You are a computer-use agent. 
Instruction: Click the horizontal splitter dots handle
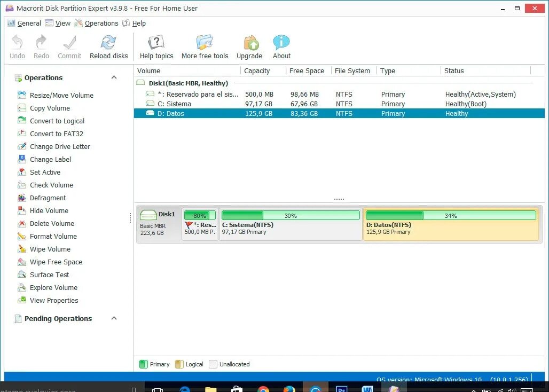tap(339, 199)
